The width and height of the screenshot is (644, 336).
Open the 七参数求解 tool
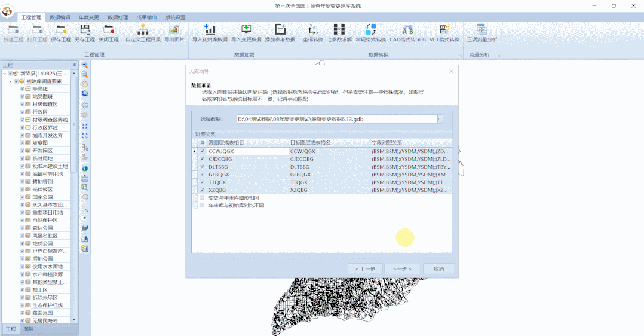[339, 33]
